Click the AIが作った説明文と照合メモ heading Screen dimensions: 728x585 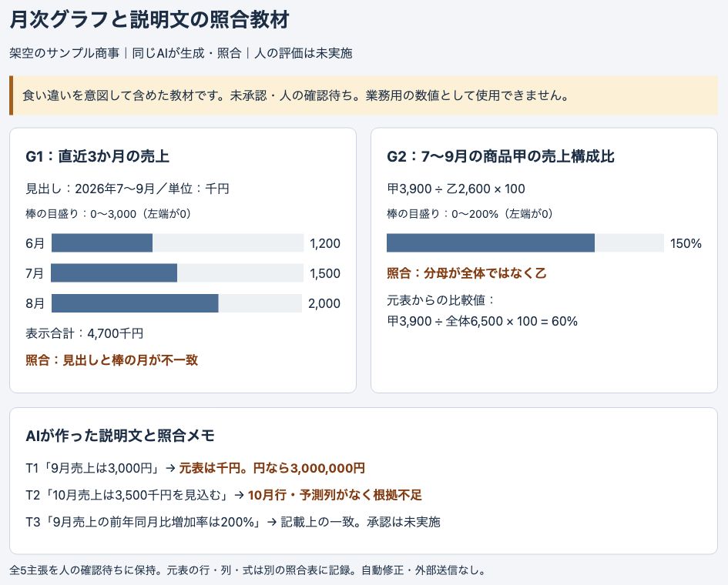pyautogui.click(x=120, y=436)
